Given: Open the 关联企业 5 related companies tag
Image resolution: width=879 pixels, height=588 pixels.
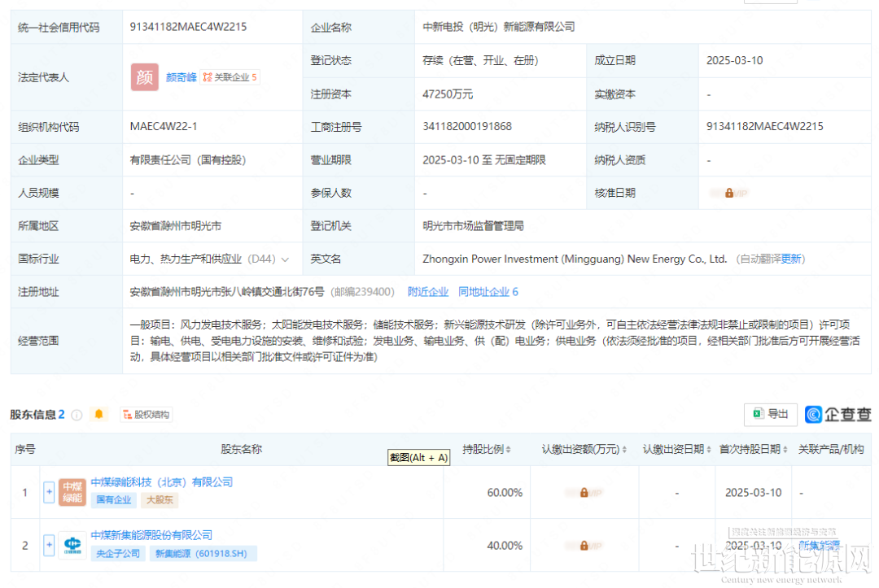Looking at the screenshot, I should 230,77.
